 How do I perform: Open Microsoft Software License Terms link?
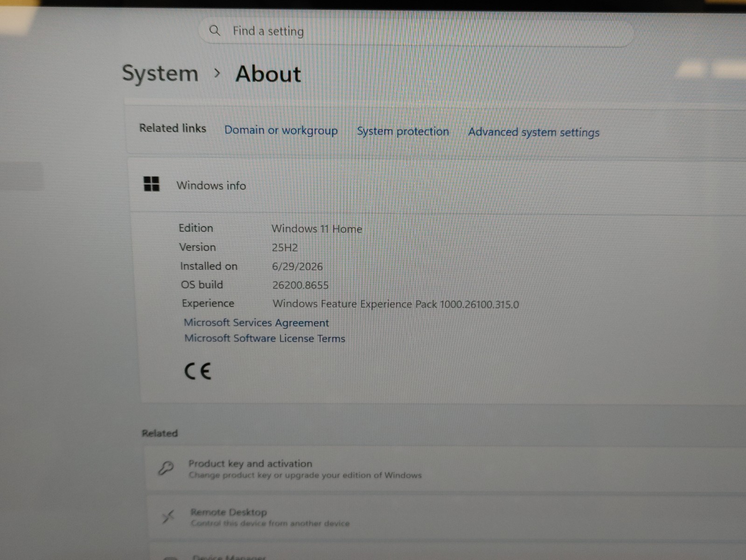coord(265,338)
